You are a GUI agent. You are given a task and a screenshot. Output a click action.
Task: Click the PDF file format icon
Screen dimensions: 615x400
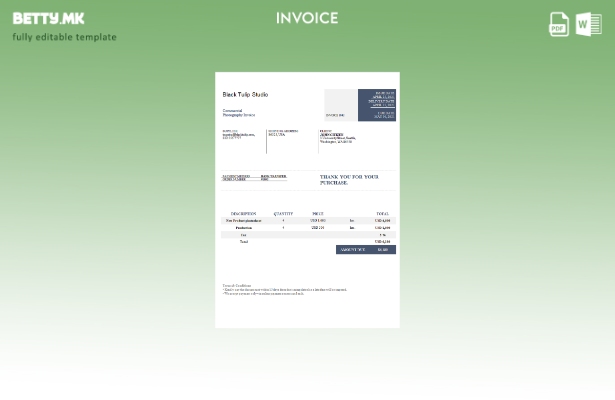click(559, 23)
